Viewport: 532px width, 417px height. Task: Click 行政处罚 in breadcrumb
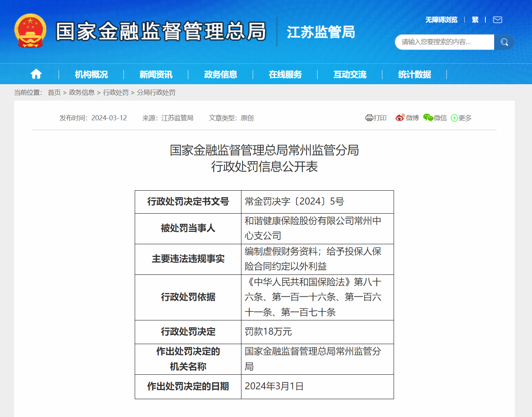(116, 93)
